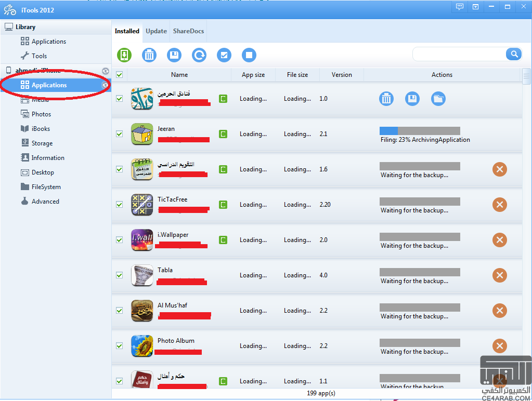This screenshot has height=401, width=532.
Task: Click the refresh icon beside ahmed's iPhone
Action: (106, 71)
